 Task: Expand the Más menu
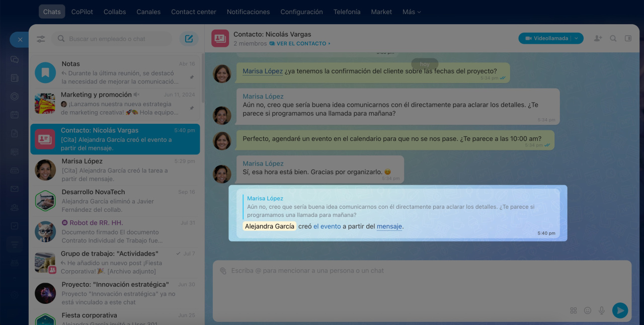(412, 12)
